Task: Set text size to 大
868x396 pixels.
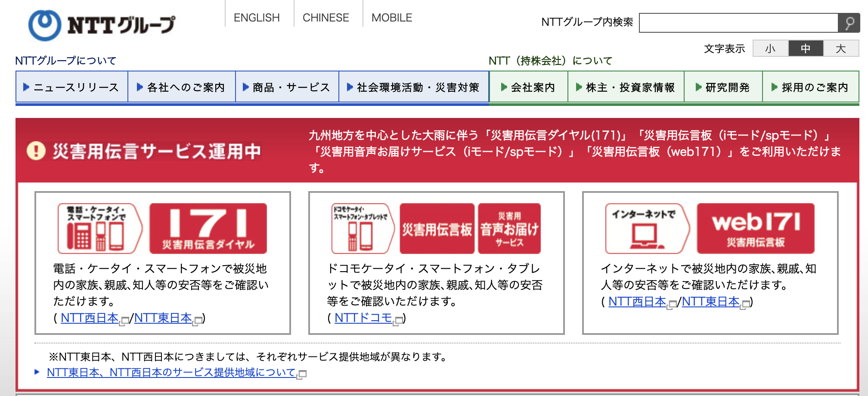Action: pyautogui.click(x=841, y=48)
